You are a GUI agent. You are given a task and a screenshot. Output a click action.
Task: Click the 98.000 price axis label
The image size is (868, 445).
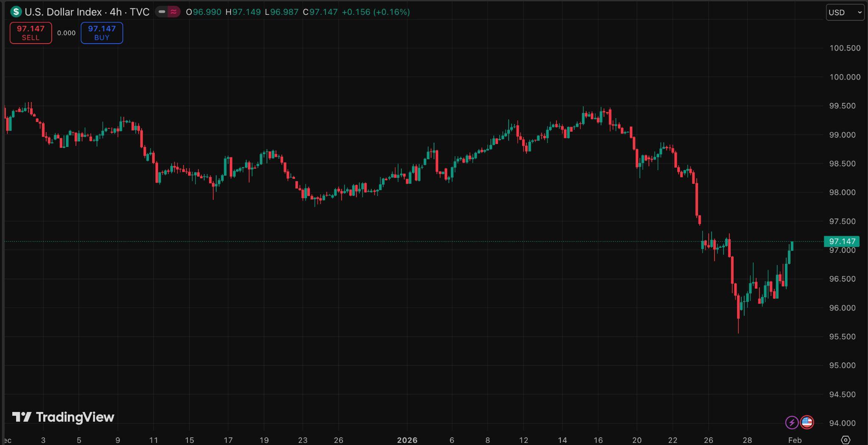(842, 192)
